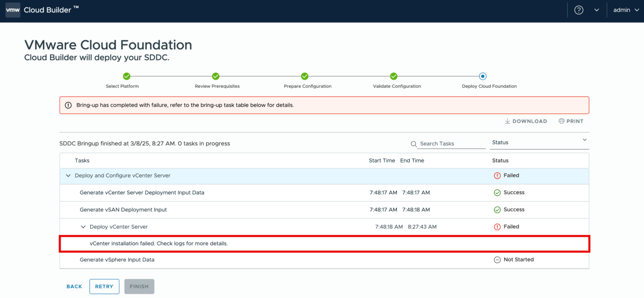
Task: Click the red alert icon in error banner
Action: (x=68, y=105)
